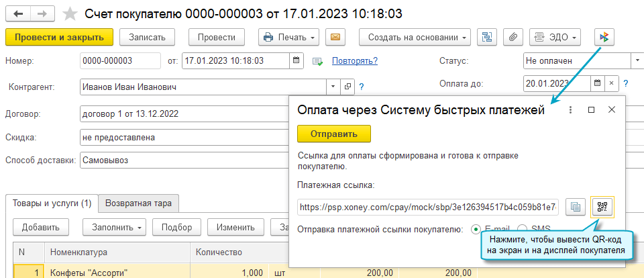This screenshot has height=278, width=644.
Task: Open the Печать dropdown menu
Action: [288, 37]
